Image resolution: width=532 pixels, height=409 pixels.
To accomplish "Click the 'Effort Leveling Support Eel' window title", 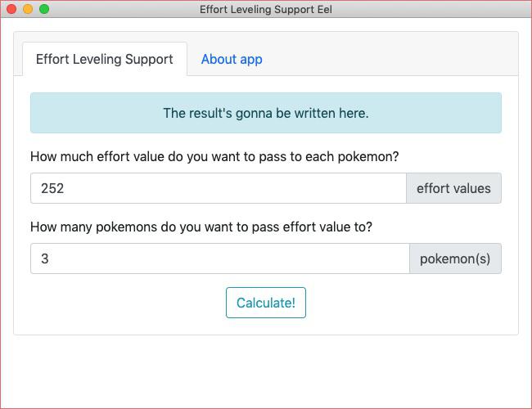I will 266,9.
